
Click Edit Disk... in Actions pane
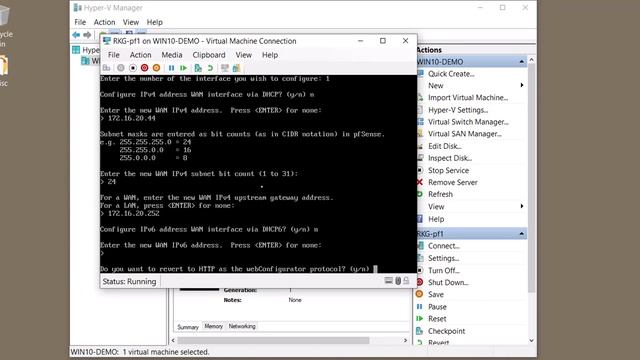445,146
